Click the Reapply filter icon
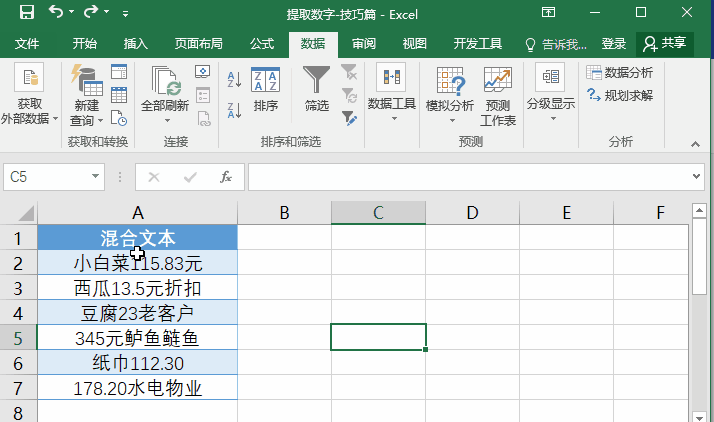714x422 pixels. coord(349,95)
